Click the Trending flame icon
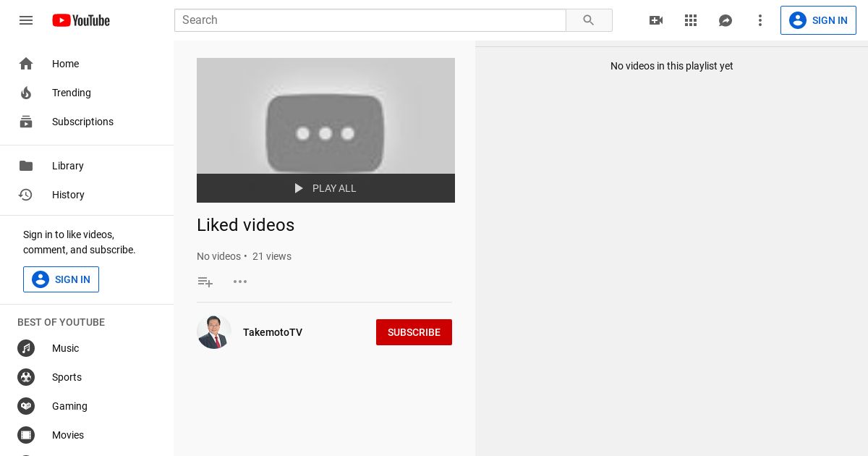Viewport: 868px width, 456px height. pos(26,93)
